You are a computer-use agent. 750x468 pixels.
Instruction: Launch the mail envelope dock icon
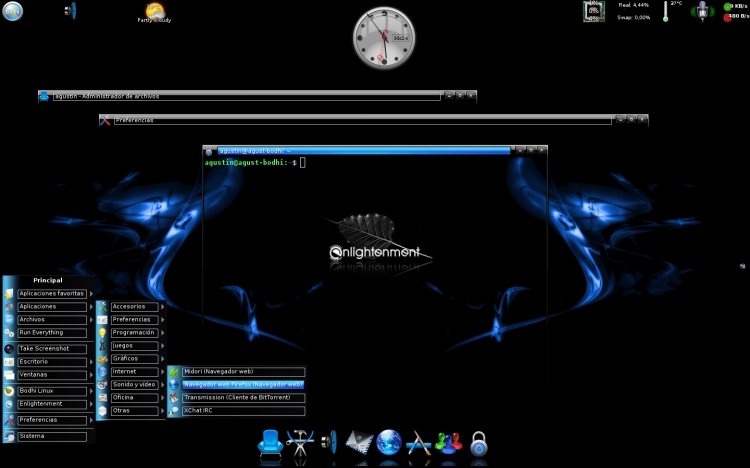[359, 443]
